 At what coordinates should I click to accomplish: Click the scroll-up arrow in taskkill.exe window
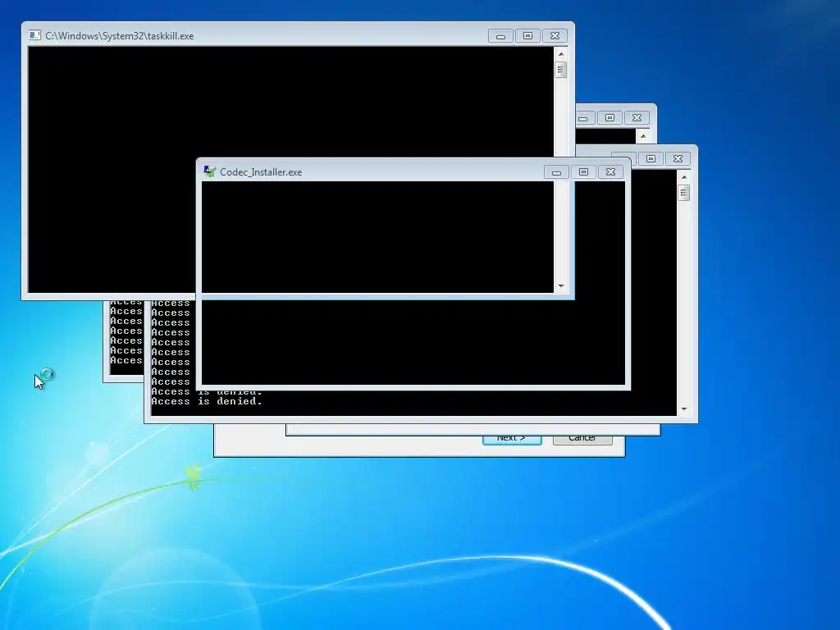[561, 53]
